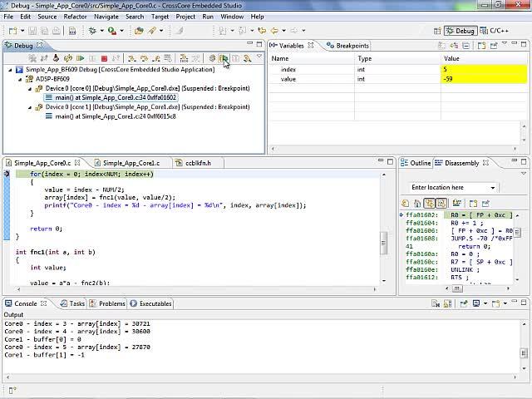Open the Refactor menu
532x399 pixels.
(x=75, y=17)
